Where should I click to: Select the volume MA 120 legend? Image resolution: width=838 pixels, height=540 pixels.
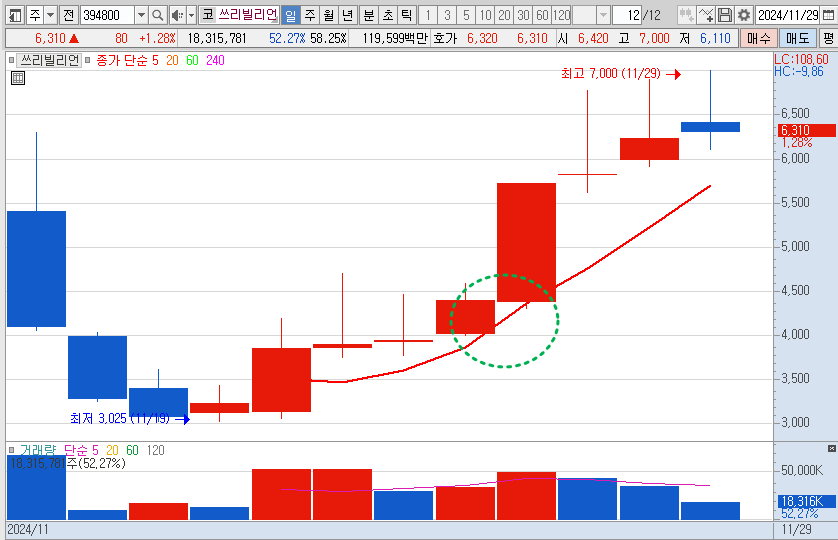coord(156,450)
